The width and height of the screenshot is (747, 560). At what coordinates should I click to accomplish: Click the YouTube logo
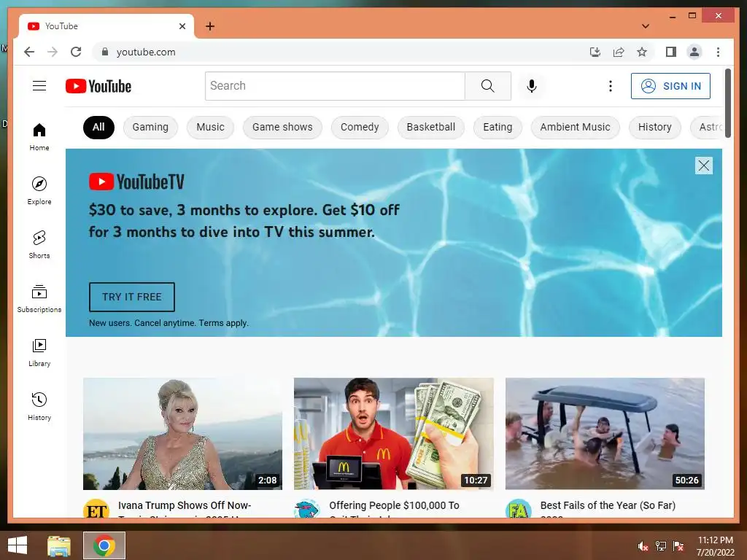98,86
